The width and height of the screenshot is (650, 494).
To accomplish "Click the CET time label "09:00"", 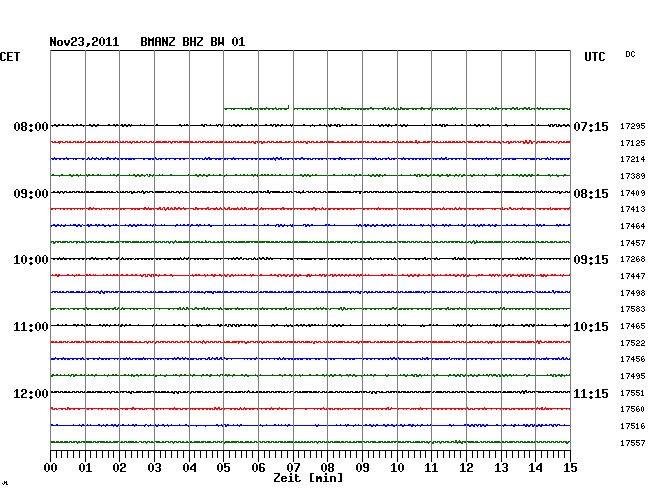I will click(x=31, y=194).
